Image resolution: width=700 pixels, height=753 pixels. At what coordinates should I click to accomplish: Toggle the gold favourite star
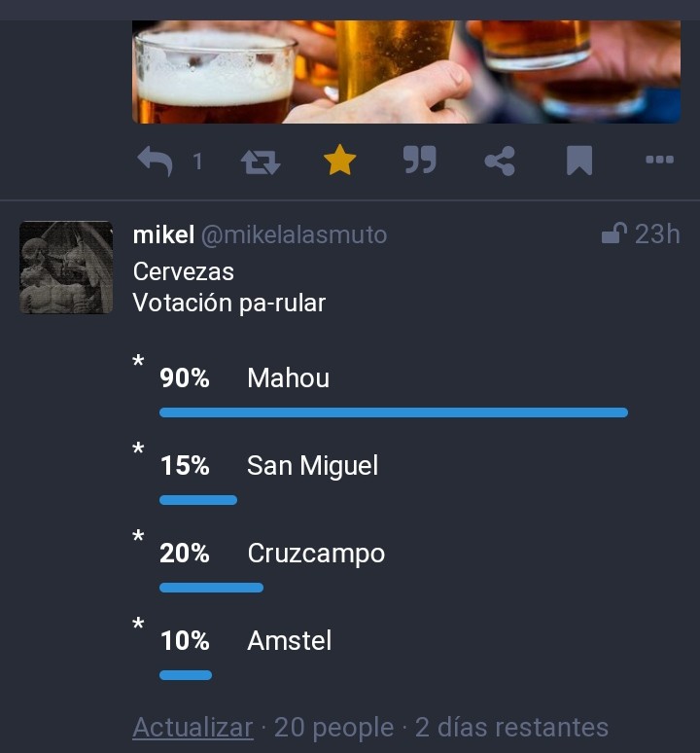[339, 161]
